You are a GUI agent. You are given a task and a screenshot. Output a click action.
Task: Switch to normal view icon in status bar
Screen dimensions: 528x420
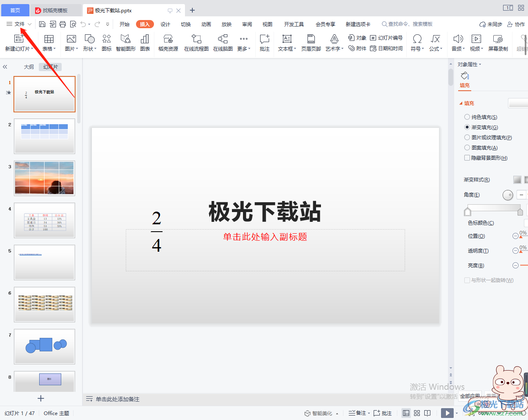point(406,413)
